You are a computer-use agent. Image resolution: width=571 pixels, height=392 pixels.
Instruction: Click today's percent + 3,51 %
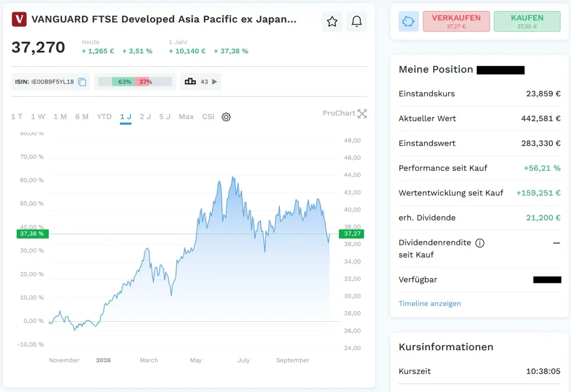tap(137, 51)
